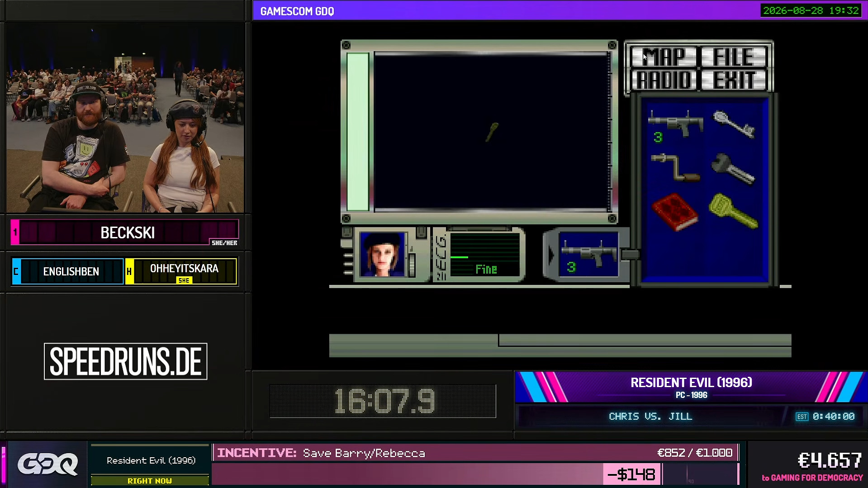Screen dimensions: 868x488
Task: Click the webcam feed of the runners
Action: pos(125,118)
